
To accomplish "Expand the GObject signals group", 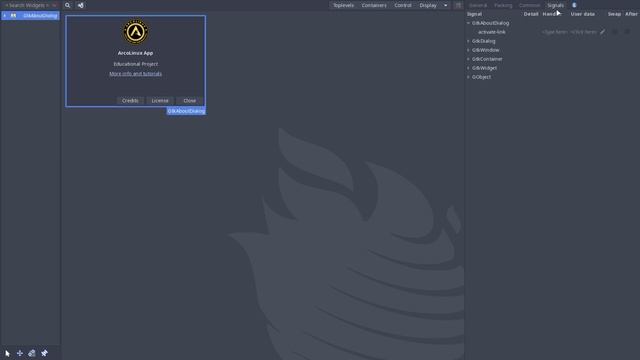I will click(x=469, y=77).
